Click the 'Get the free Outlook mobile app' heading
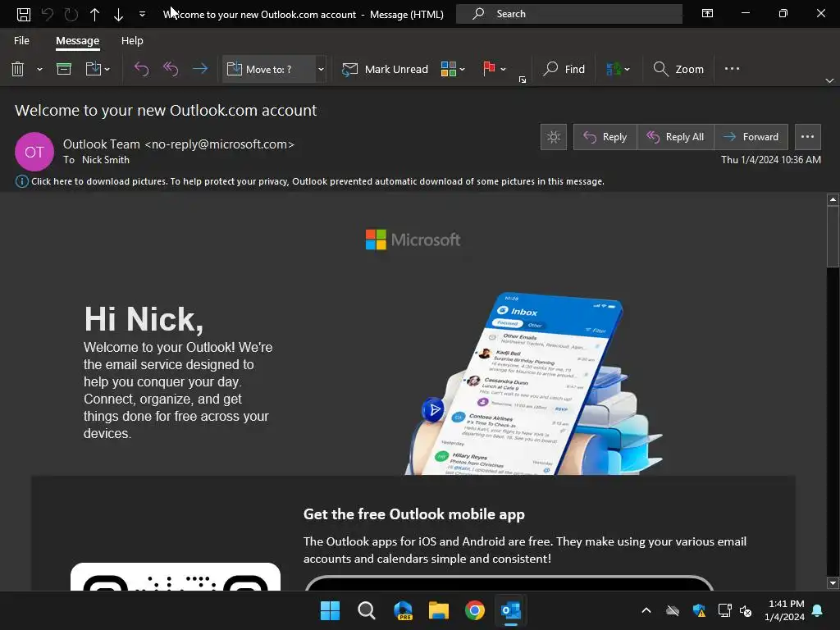The height and width of the screenshot is (630, 840). click(x=414, y=514)
